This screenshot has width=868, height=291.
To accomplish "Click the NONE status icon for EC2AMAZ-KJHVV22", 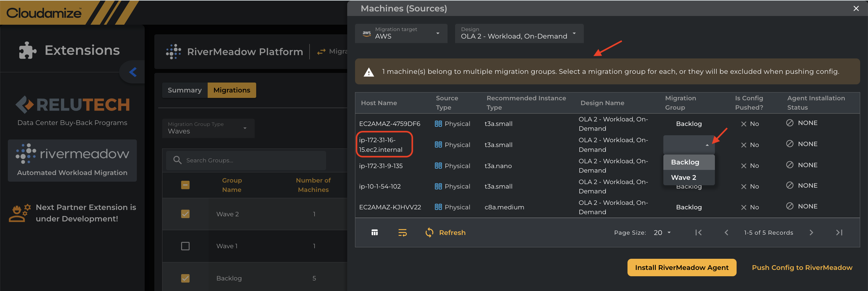I will pyautogui.click(x=790, y=206).
